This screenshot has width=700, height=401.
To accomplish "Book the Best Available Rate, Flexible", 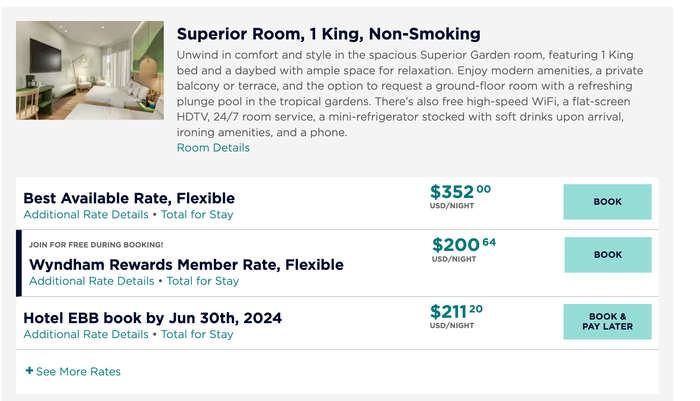I will pos(607,202).
